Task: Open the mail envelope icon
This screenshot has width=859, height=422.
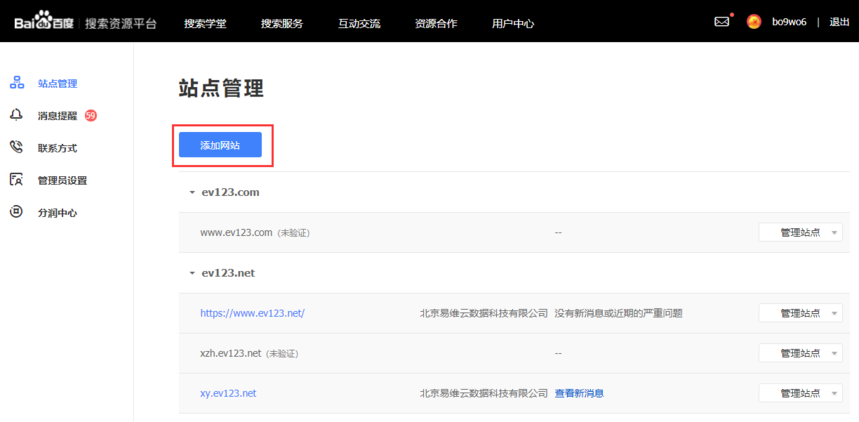Action: pyautogui.click(x=721, y=22)
